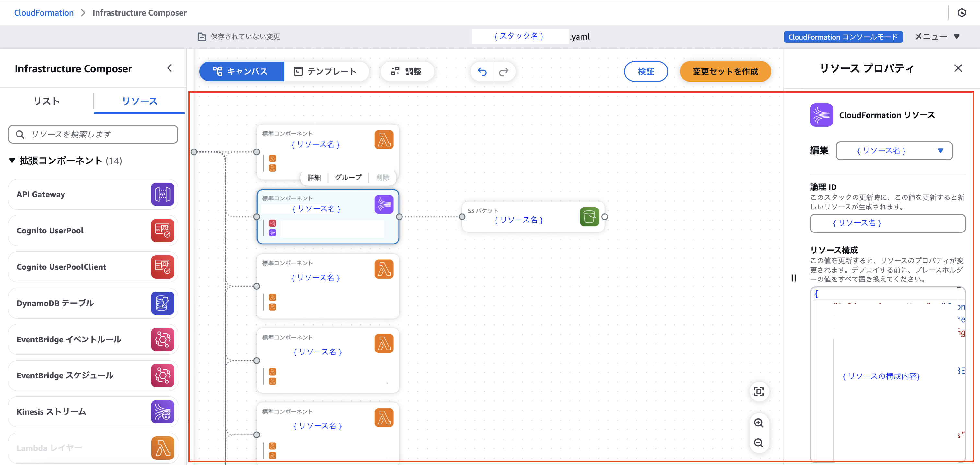The image size is (980, 465).
Task: Click the properties panel resize handle
Action: [794, 278]
